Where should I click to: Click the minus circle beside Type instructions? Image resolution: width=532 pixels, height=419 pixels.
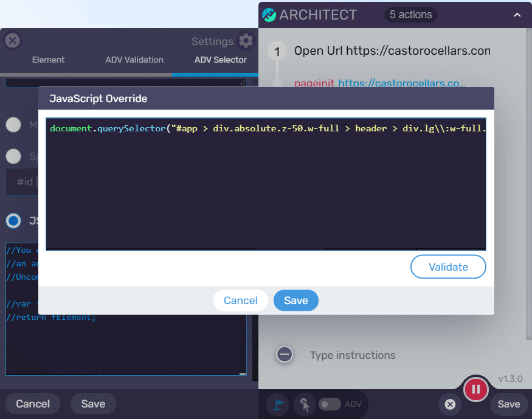(x=284, y=355)
